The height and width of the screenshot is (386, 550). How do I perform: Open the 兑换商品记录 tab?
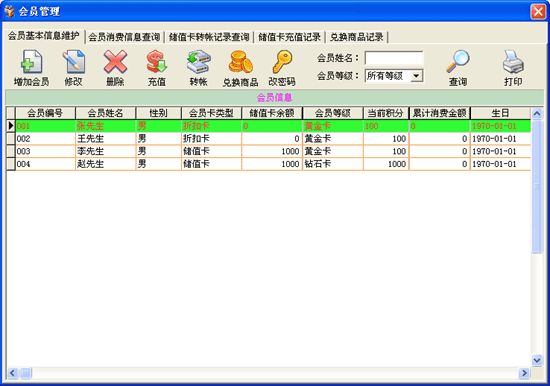tap(357, 37)
